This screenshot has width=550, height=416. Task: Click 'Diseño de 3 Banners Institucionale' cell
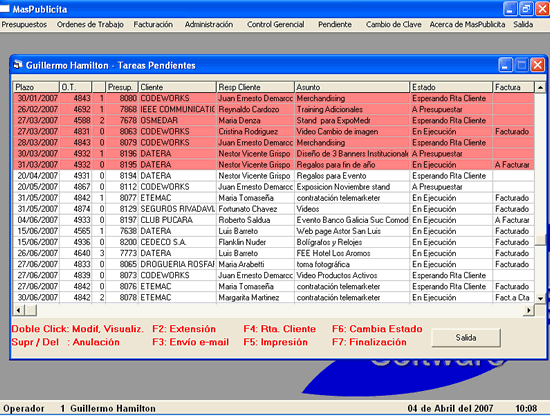(x=352, y=154)
